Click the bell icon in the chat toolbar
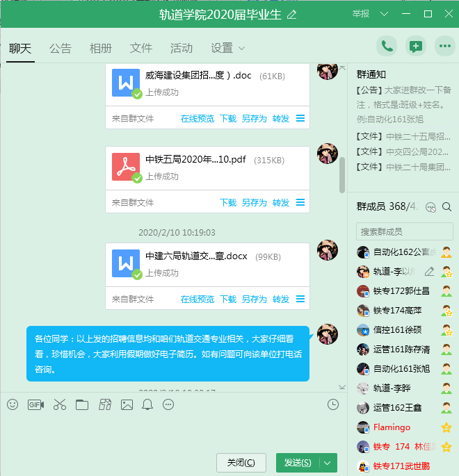The image size is (459, 476). click(x=147, y=404)
